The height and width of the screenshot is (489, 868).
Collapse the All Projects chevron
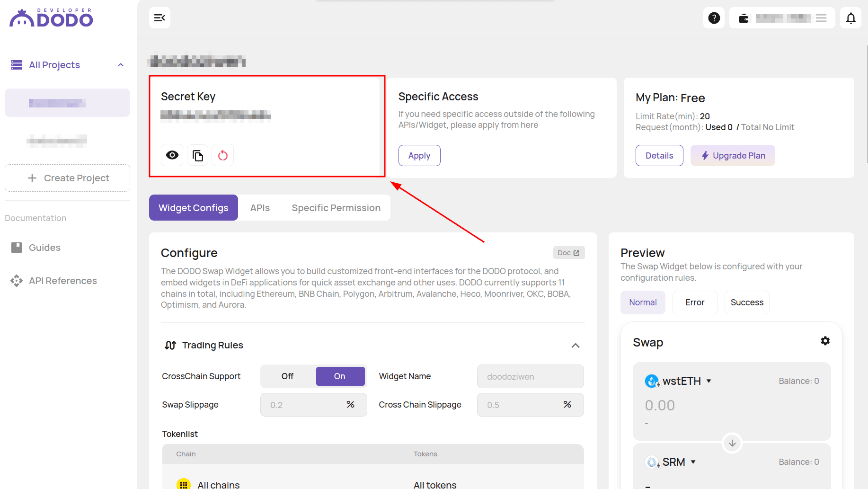click(121, 65)
